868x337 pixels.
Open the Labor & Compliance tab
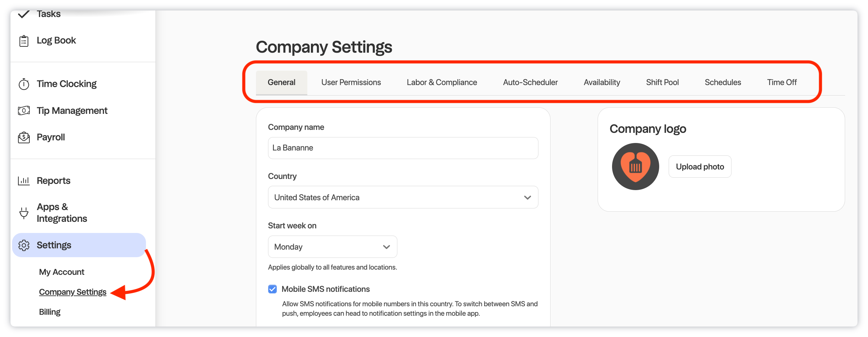(x=442, y=82)
